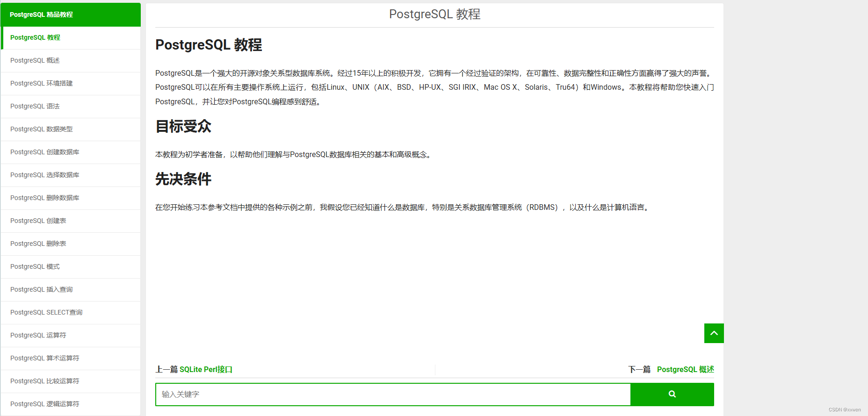Screen dimensions: 868x416
Task: Go to PostgreSQL 选择数据库 page
Action: 71,175
